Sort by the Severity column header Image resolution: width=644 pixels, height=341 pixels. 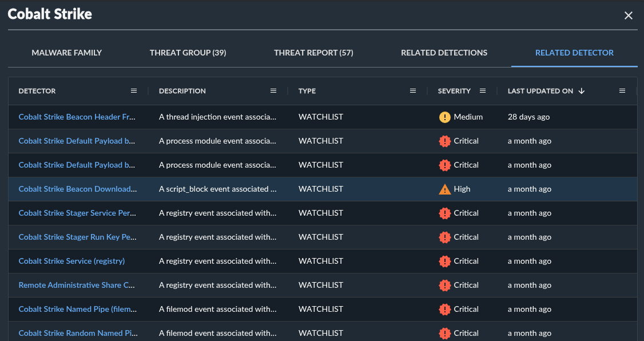point(454,91)
